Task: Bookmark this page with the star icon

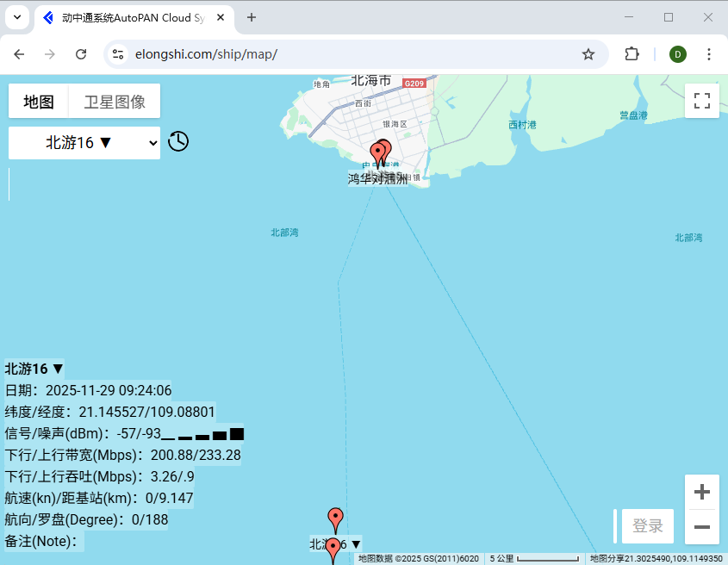Action: (588, 53)
